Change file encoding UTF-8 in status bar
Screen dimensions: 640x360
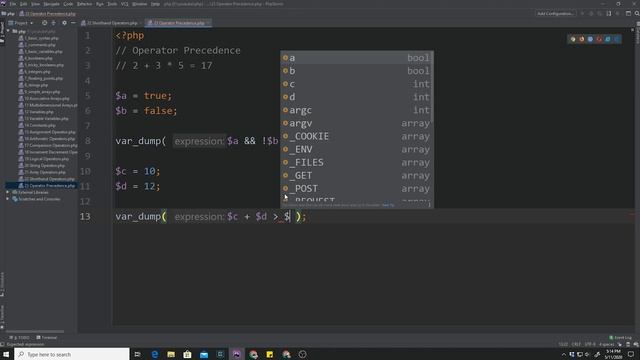point(590,344)
